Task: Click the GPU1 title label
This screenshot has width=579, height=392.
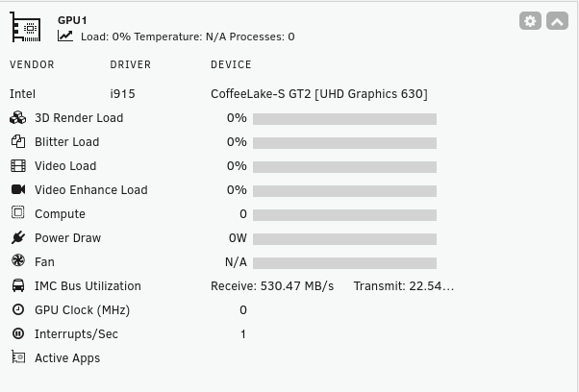Action: click(72, 20)
